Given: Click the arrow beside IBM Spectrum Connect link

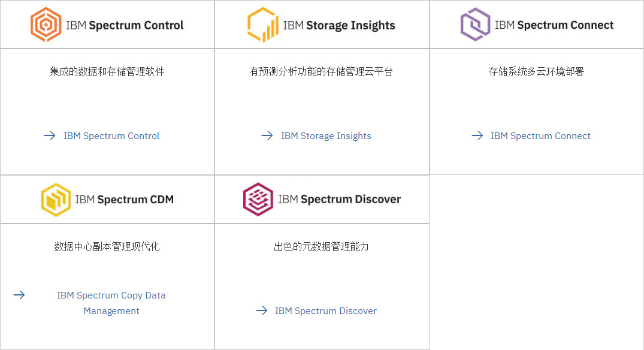Looking at the screenshot, I should (477, 135).
